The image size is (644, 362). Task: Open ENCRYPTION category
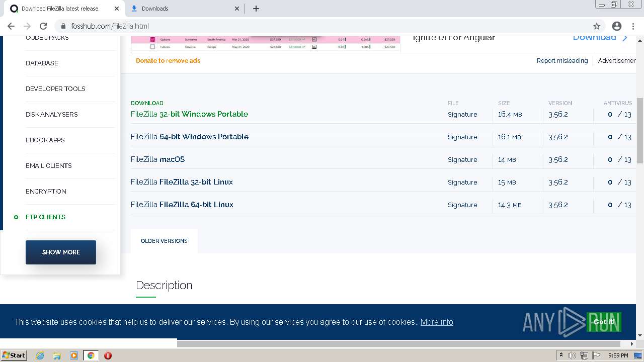46,192
